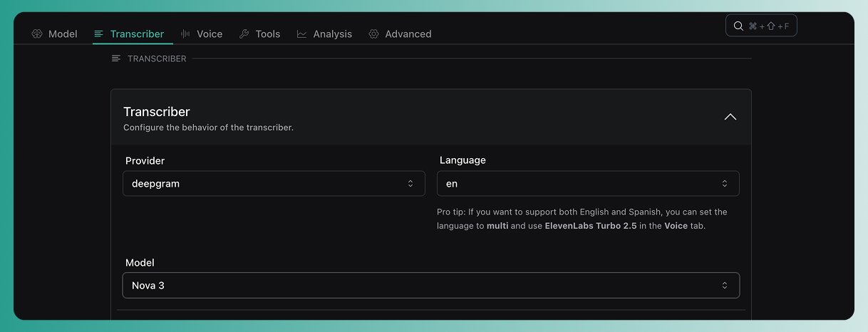Click the wrench icon beside Tools
The image size is (868, 332).
pyautogui.click(x=244, y=34)
